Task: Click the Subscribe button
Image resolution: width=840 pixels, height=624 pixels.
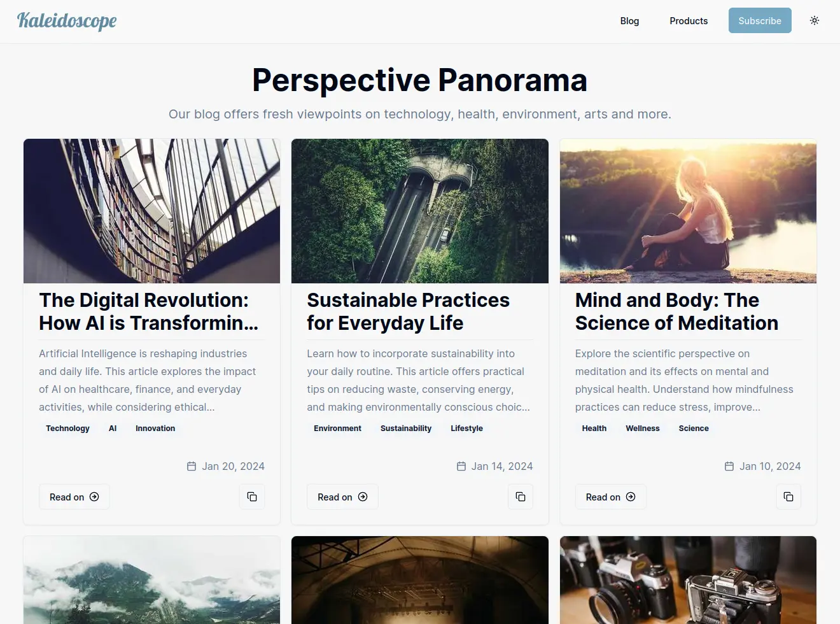Action: pos(760,20)
